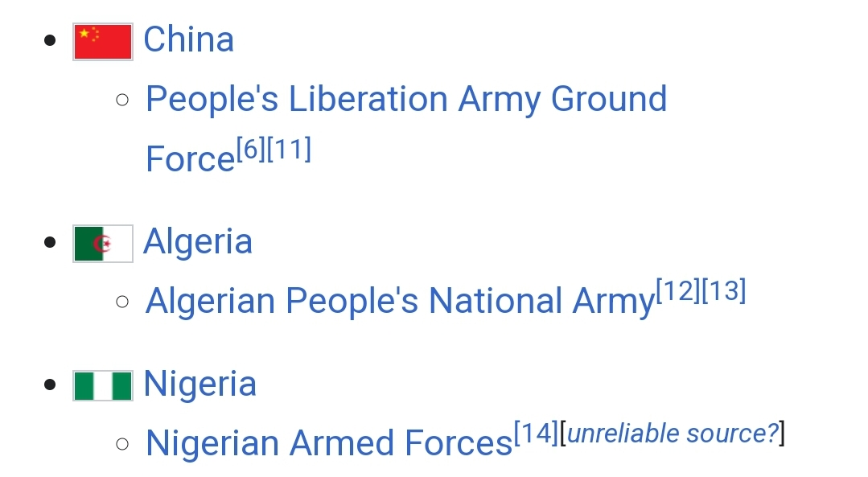
Task: Click the 'unreliable source?' tag link
Action: click(x=673, y=434)
